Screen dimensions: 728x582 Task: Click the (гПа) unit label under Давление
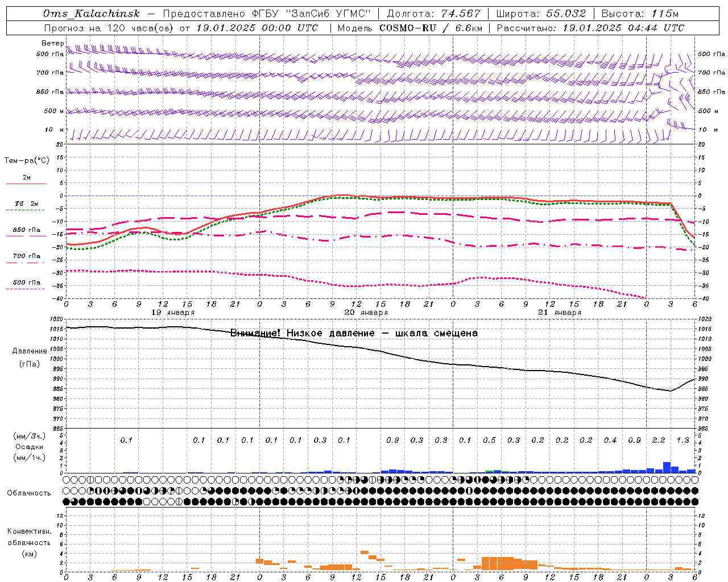[30, 364]
